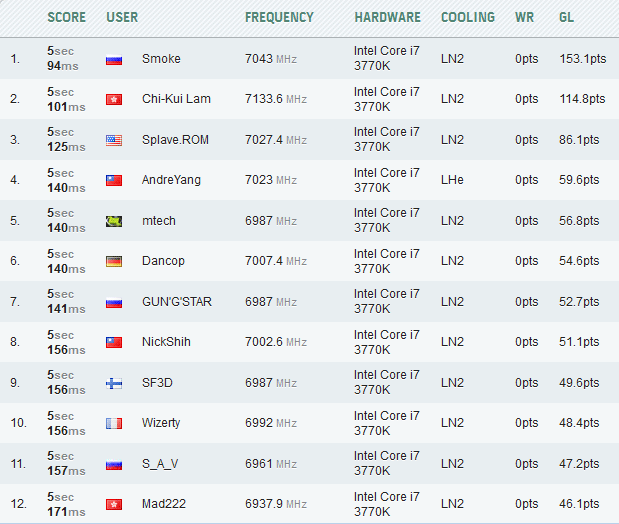Image resolution: width=619 pixels, height=524 pixels.
Task: Click the Russian flag icon beside Smoke
Action: pyautogui.click(x=114, y=59)
